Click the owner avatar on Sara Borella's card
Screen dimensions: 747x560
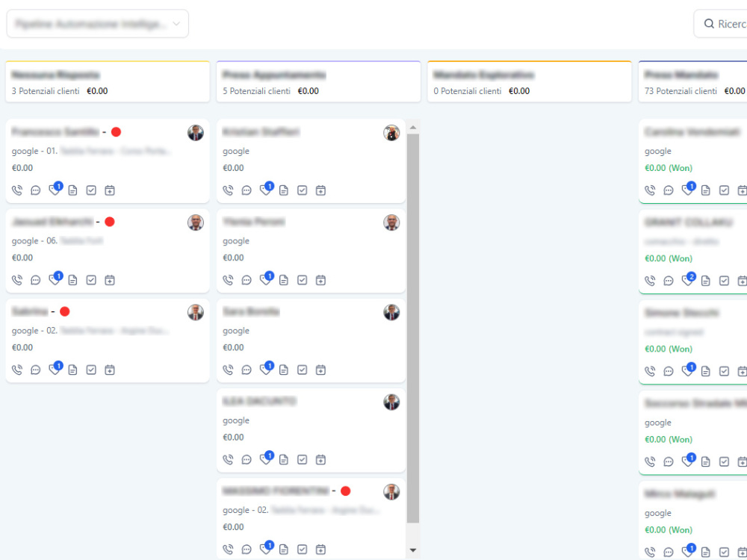tap(391, 312)
